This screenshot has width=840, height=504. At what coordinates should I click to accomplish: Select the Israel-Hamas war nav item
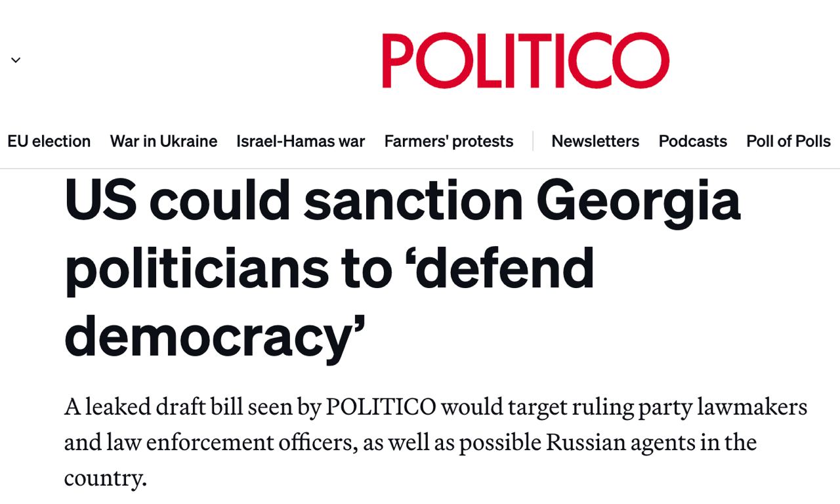301,141
